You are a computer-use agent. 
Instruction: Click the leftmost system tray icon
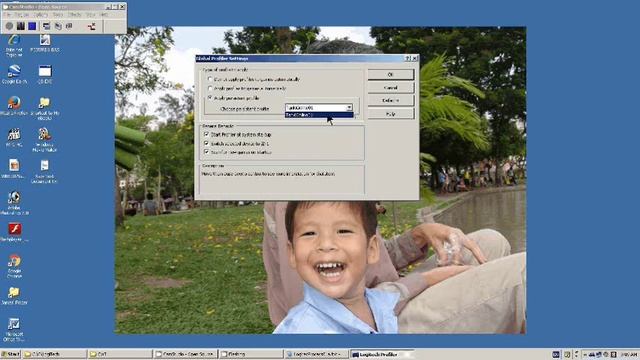(x=556, y=354)
